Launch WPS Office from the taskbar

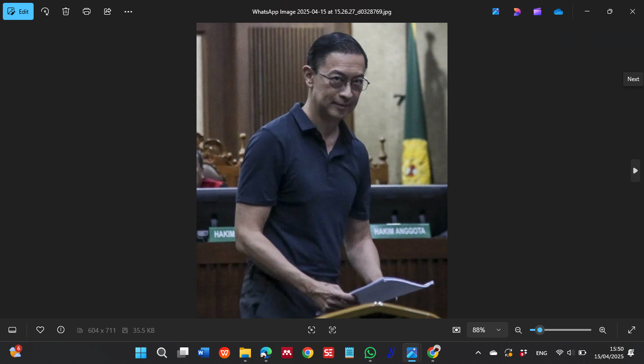[224, 353]
